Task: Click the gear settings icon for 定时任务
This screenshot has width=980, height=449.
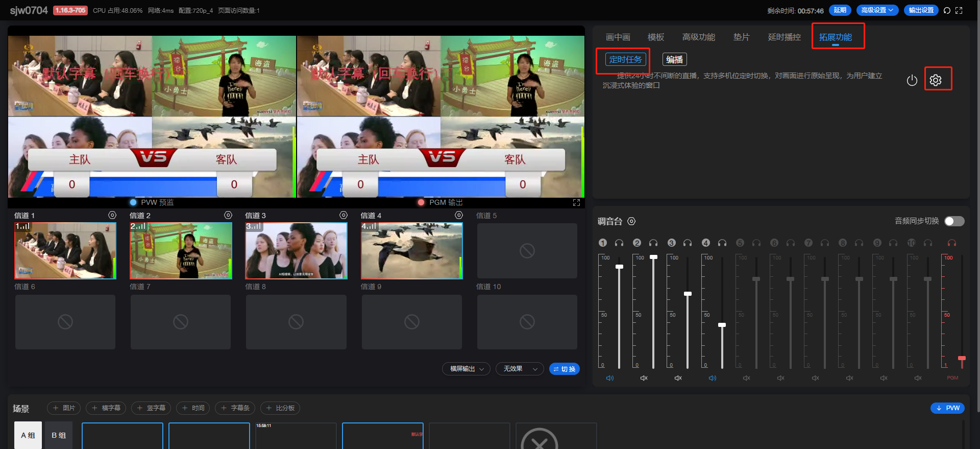Action: (x=935, y=80)
